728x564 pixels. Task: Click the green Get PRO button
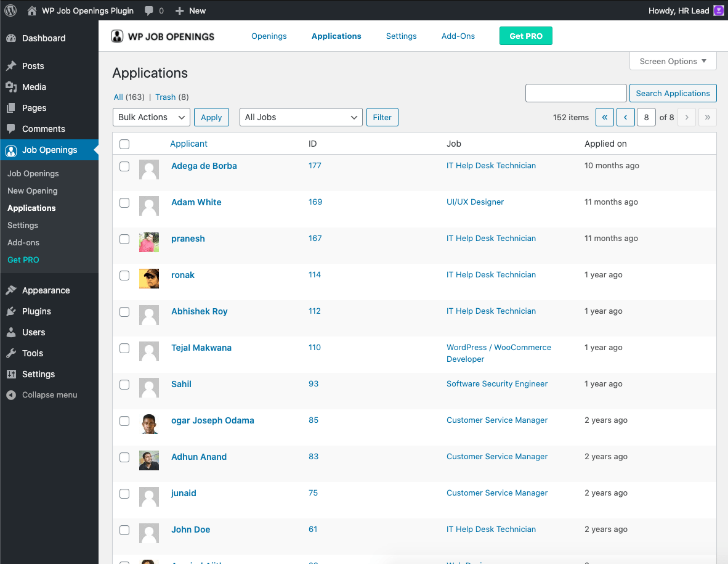(x=525, y=36)
